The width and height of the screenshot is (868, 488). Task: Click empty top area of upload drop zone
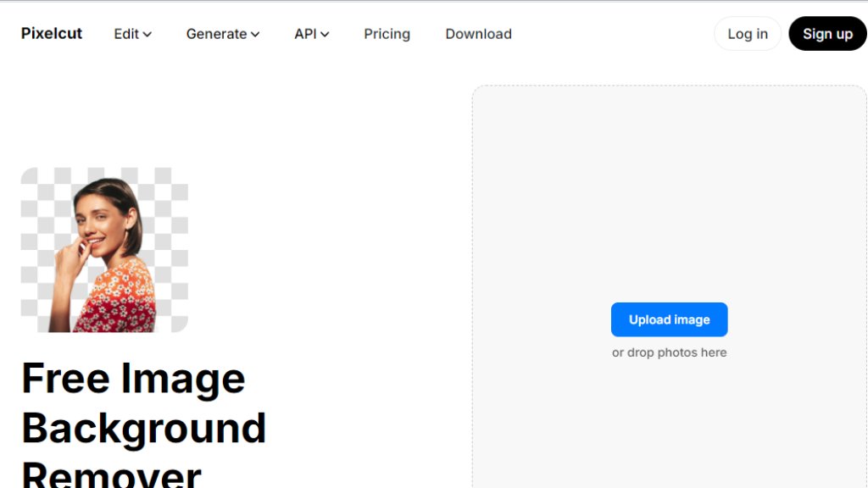(669, 152)
